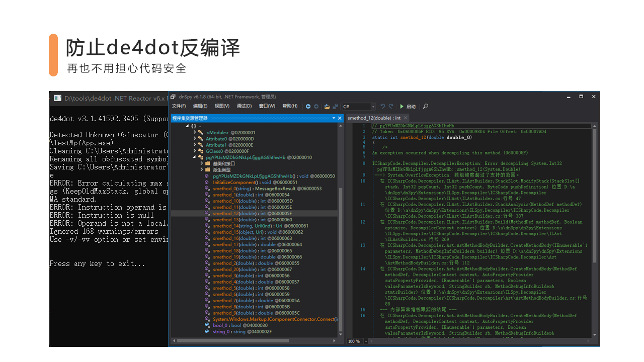This screenshot has width=644, height=362.
Task: Click the dnSpy title bar window icon
Action: 174,97
